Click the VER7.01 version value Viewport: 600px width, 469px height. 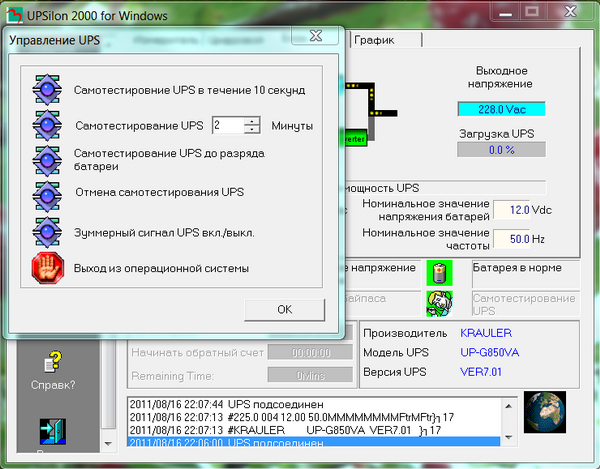pyautogui.click(x=481, y=372)
